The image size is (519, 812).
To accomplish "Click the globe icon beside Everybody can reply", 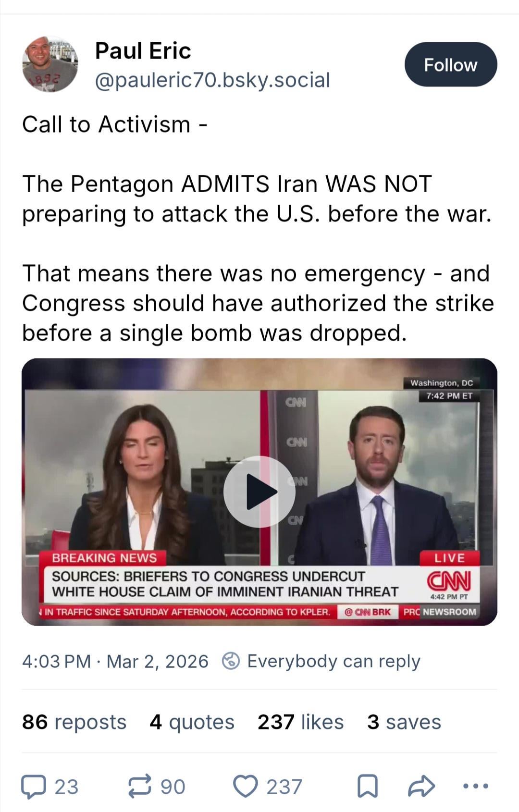I will tap(231, 661).
